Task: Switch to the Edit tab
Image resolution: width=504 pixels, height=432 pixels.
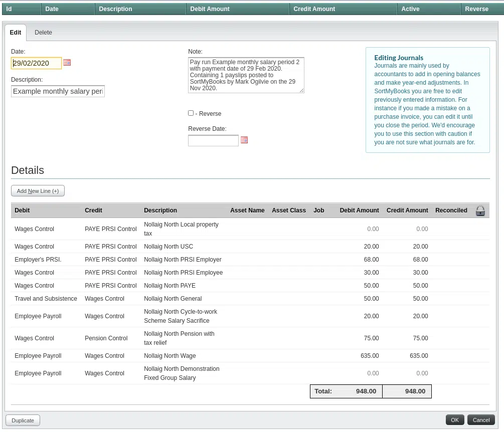Action: [x=16, y=33]
